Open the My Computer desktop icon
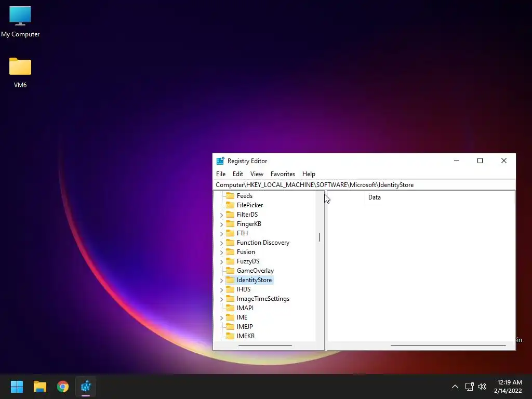 [20, 21]
